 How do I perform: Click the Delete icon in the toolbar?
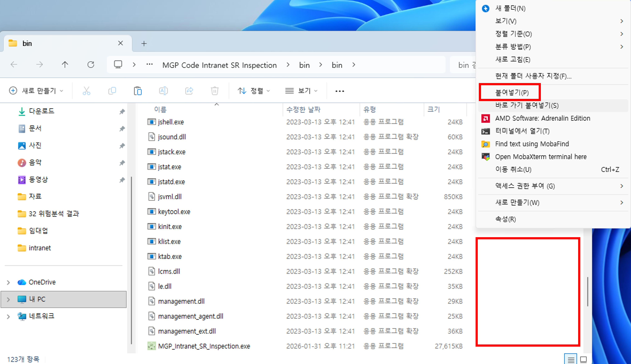[x=215, y=90]
